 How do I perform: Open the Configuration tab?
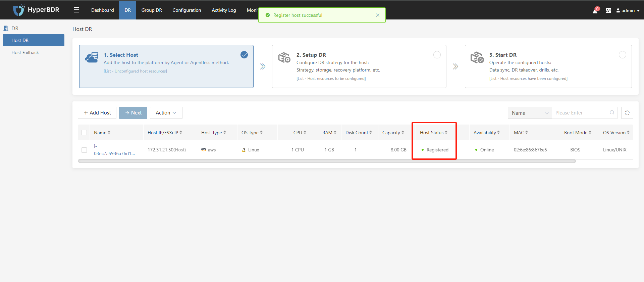pos(187,10)
